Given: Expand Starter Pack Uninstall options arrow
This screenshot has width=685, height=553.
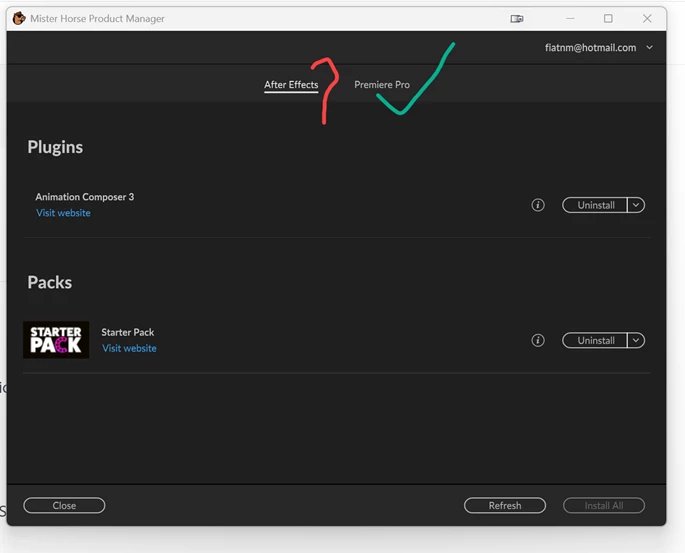Looking at the screenshot, I should 636,340.
